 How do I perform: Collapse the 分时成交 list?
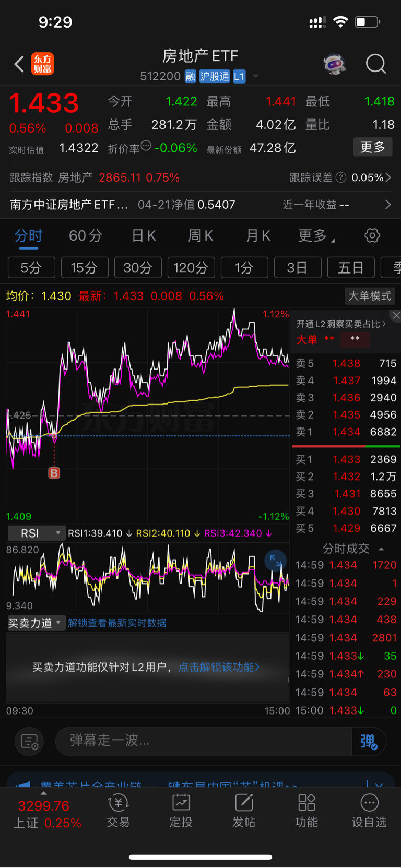point(381,549)
